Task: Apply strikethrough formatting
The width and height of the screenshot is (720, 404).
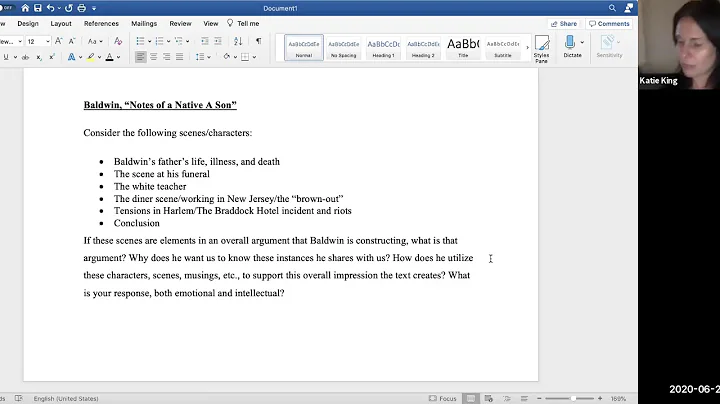Action: tap(25, 57)
